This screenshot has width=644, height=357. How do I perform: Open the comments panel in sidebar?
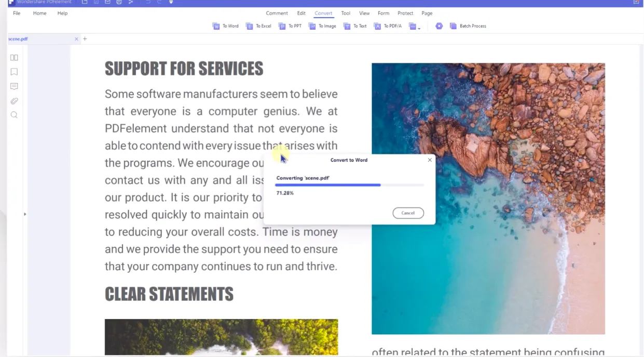(14, 86)
